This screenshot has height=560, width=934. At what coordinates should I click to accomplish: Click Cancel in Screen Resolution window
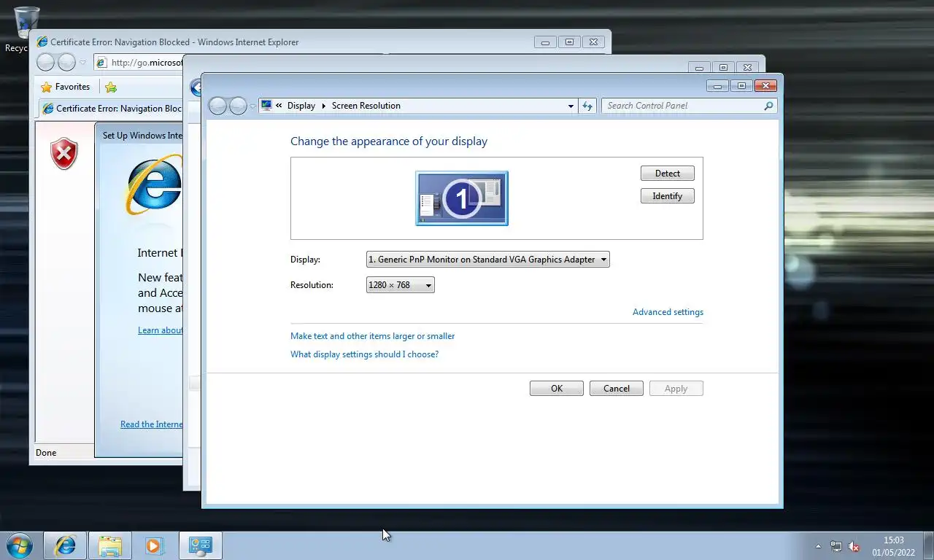pos(616,389)
